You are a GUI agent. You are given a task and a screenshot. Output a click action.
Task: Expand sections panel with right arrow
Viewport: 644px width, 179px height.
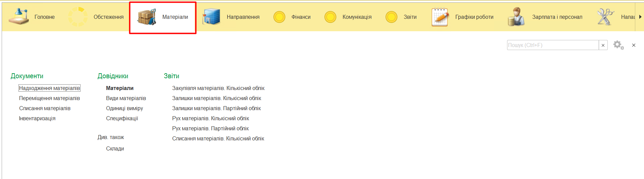(x=640, y=17)
